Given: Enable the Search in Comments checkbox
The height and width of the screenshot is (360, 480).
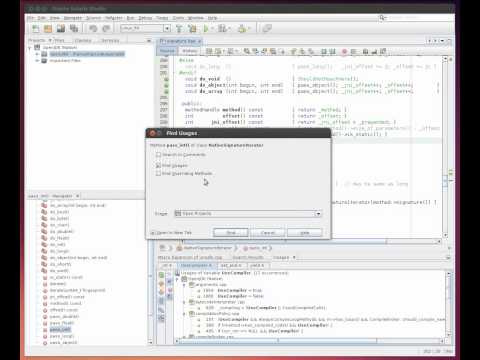Looking at the screenshot, I should click(x=158, y=155).
